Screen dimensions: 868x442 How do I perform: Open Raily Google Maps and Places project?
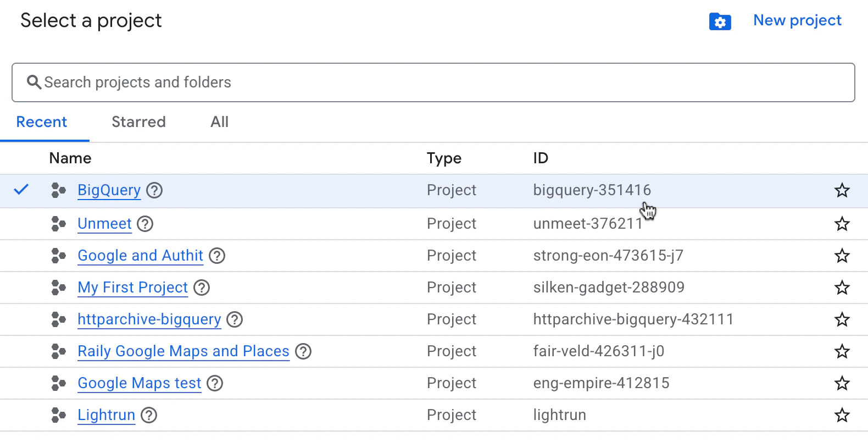pyautogui.click(x=183, y=351)
